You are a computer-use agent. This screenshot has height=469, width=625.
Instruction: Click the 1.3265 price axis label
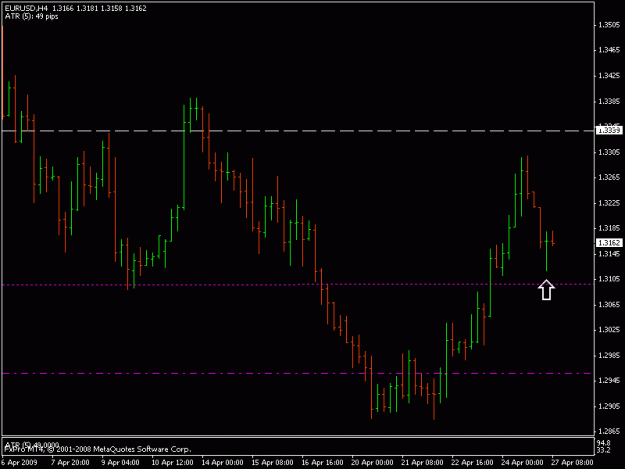pyautogui.click(x=609, y=177)
